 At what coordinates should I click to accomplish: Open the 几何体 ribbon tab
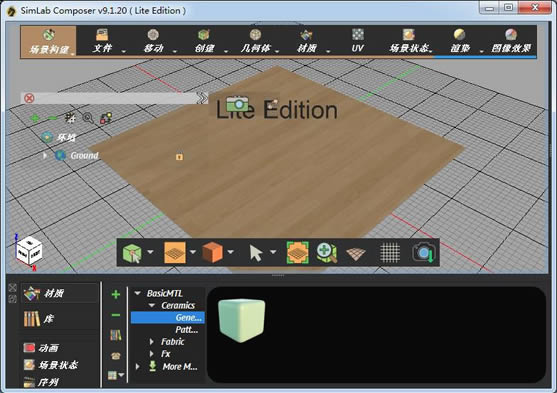click(x=255, y=41)
